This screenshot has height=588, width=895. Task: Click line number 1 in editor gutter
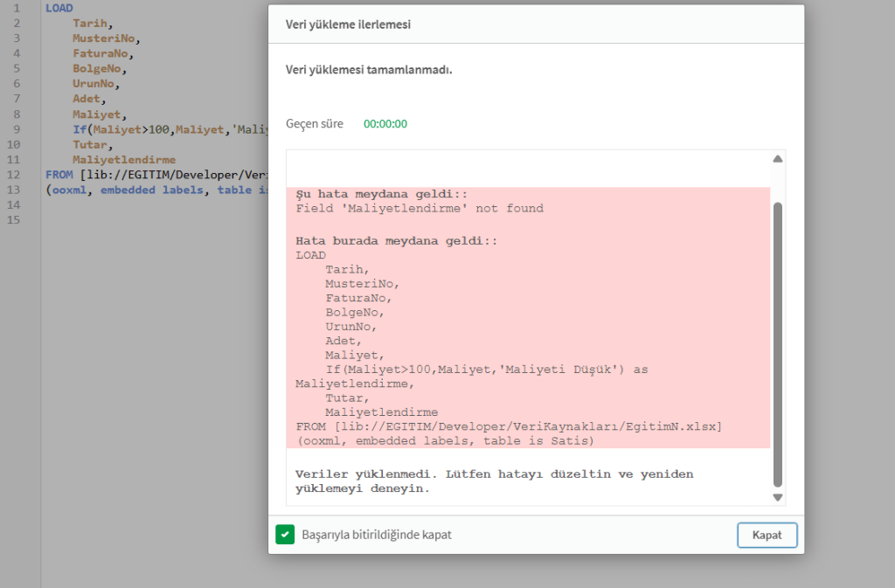coord(17,8)
